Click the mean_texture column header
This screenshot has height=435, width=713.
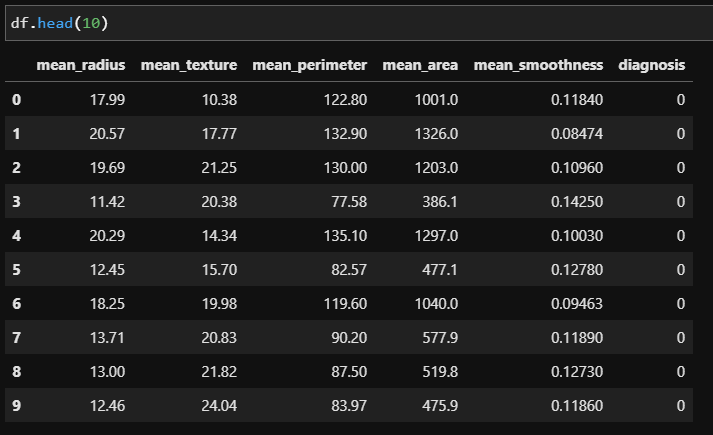point(189,66)
